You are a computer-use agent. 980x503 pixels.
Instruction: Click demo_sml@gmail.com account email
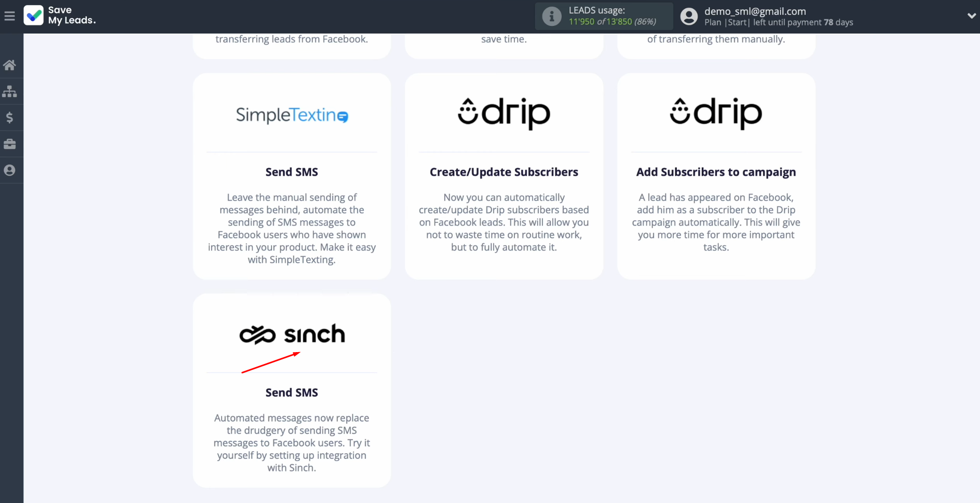pos(755,11)
